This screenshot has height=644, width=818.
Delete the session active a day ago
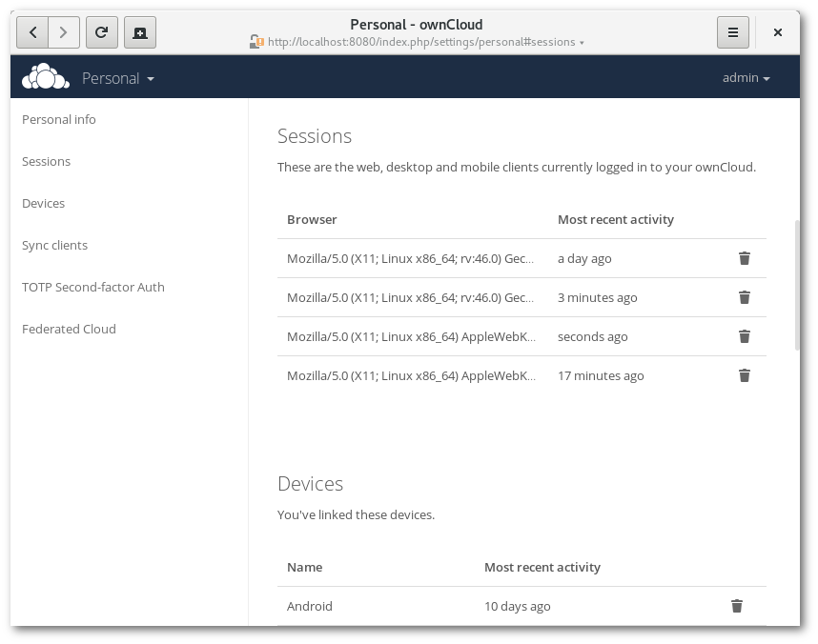tap(744, 258)
